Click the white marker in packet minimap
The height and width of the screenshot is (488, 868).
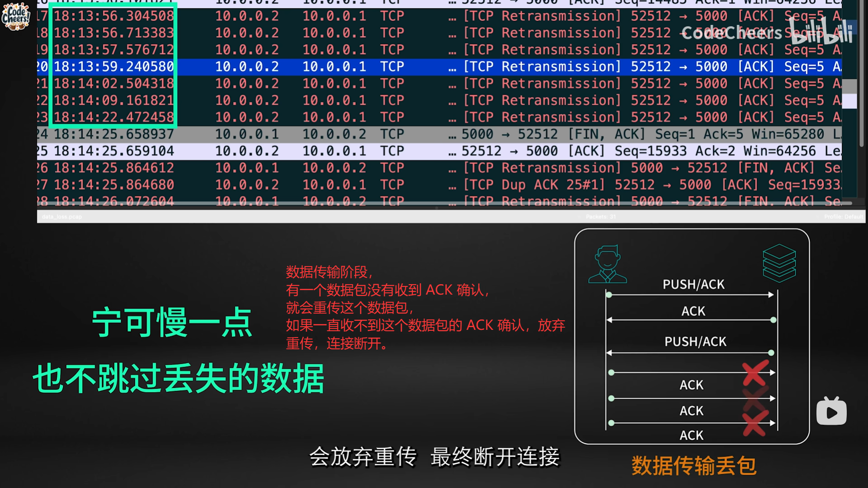point(849,101)
